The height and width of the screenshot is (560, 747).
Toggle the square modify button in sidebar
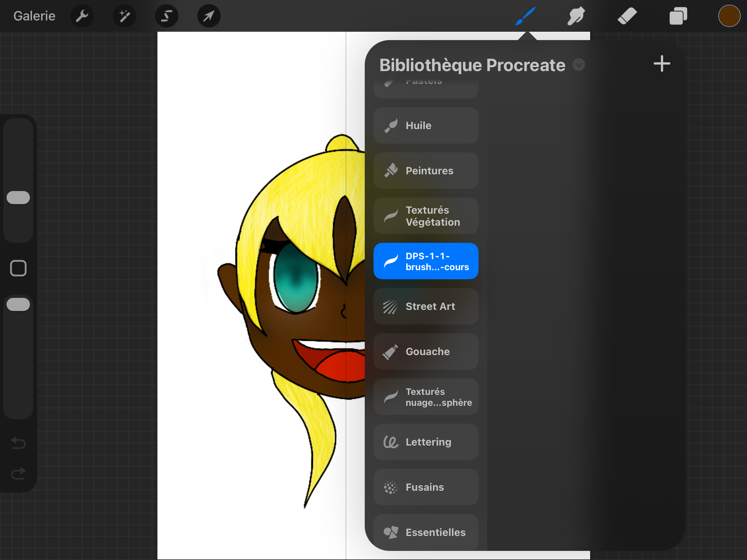[x=18, y=268]
